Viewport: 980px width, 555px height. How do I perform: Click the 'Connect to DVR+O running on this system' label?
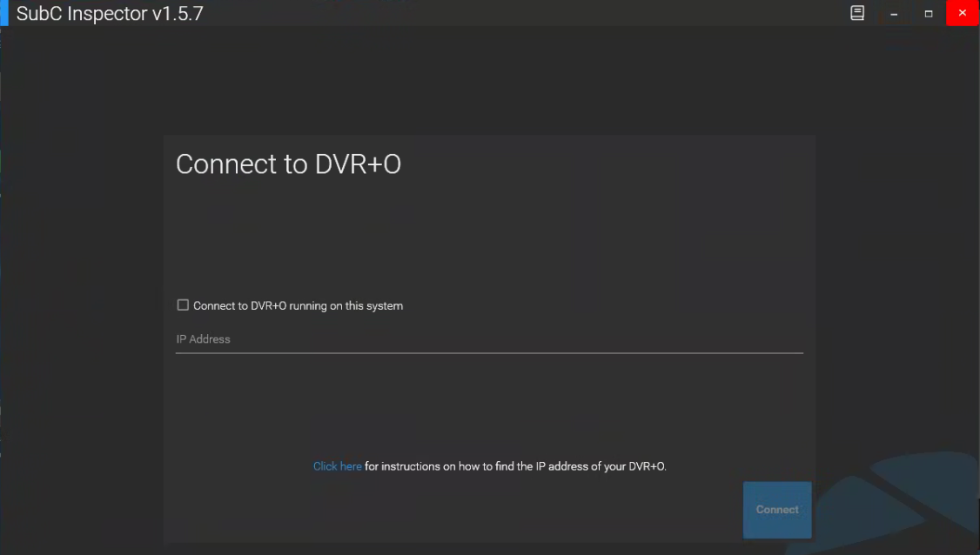[x=298, y=306]
